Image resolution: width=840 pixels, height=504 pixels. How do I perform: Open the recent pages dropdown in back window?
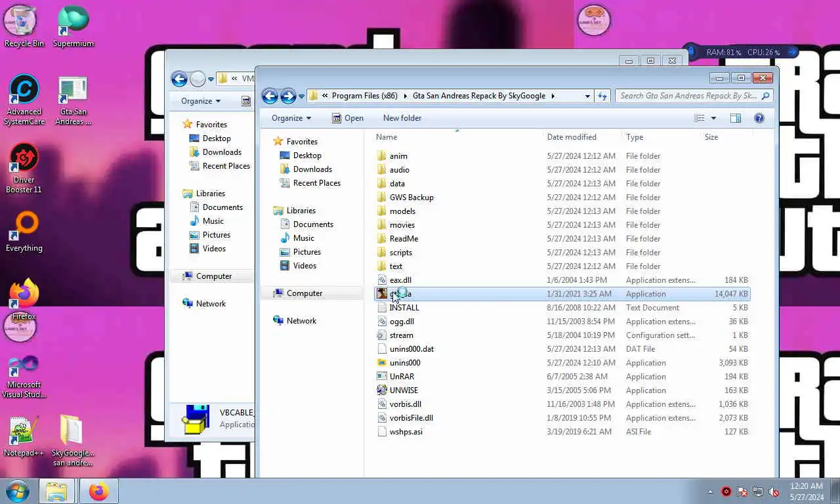coord(211,79)
